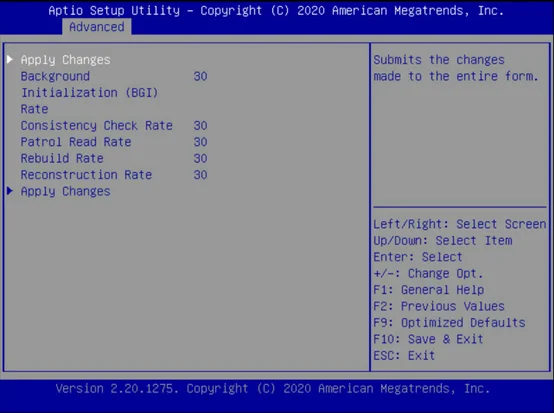Select the Reconstruction Rate label

(86, 175)
